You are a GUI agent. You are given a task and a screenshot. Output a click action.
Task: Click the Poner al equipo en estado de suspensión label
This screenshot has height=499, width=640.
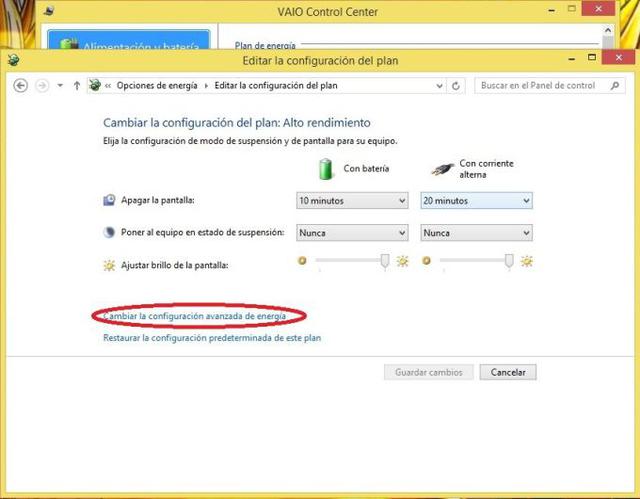(202, 233)
